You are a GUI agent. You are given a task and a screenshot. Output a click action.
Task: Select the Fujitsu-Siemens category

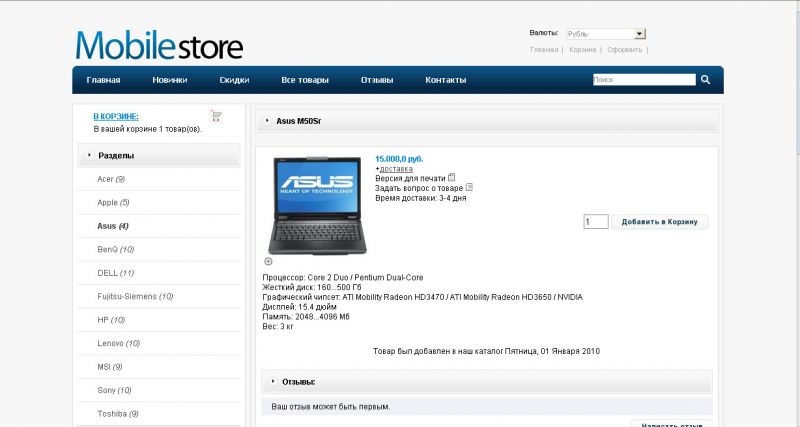pyautogui.click(x=135, y=296)
